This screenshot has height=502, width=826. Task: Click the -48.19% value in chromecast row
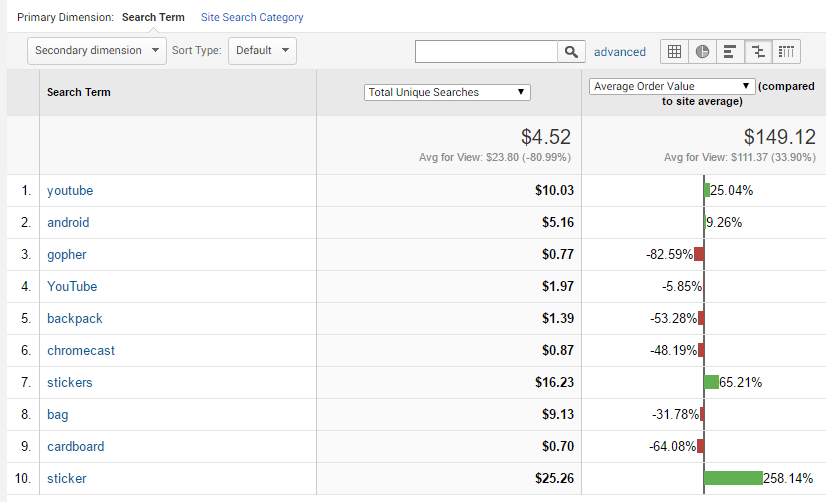coord(673,350)
